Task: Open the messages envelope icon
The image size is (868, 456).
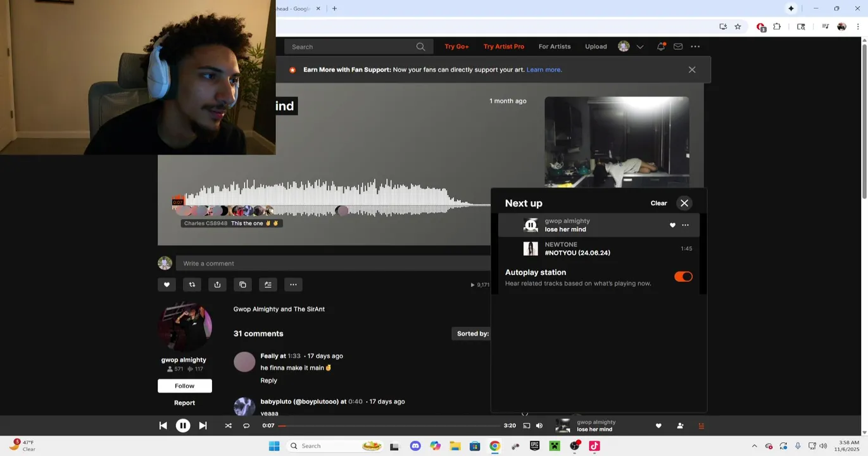Action: click(678, 47)
